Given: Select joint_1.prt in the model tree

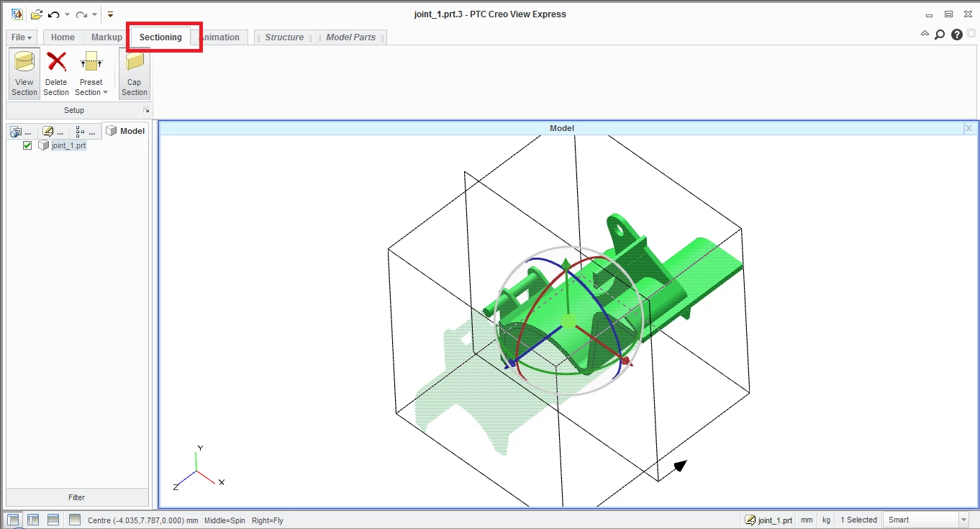Looking at the screenshot, I should pyautogui.click(x=68, y=145).
